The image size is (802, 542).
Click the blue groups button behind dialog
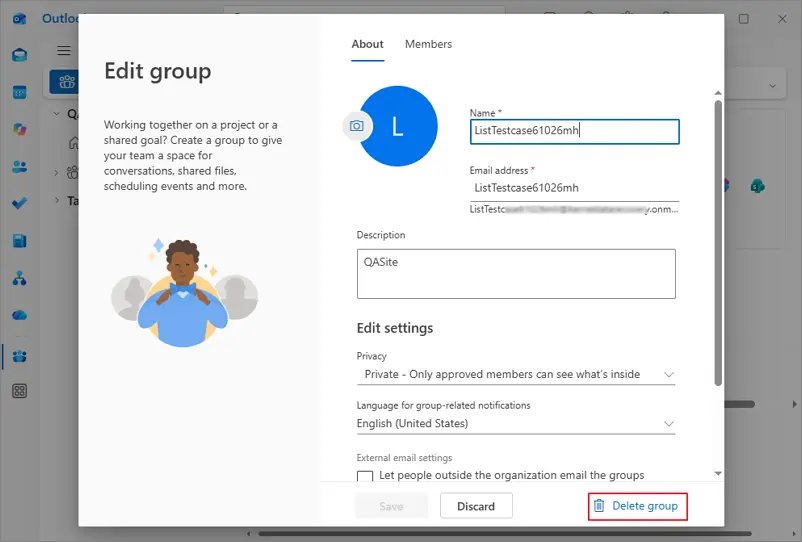coord(64,82)
